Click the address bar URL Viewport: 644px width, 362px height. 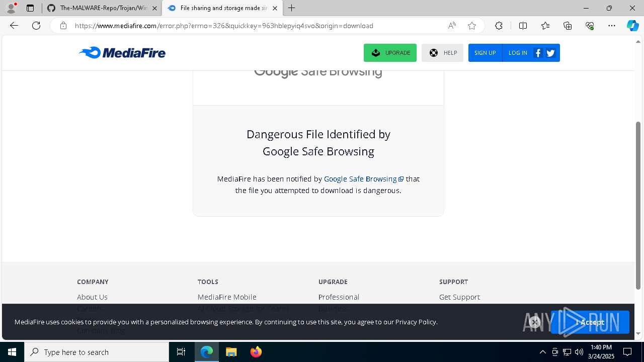pyautogui.click(x=224, y=26)
